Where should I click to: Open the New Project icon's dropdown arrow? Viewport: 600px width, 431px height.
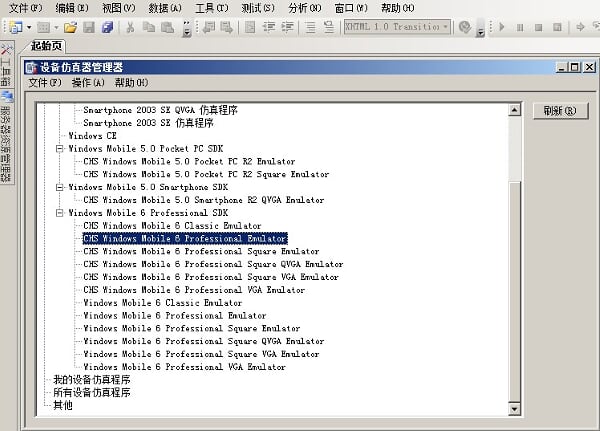coord(29,27)
